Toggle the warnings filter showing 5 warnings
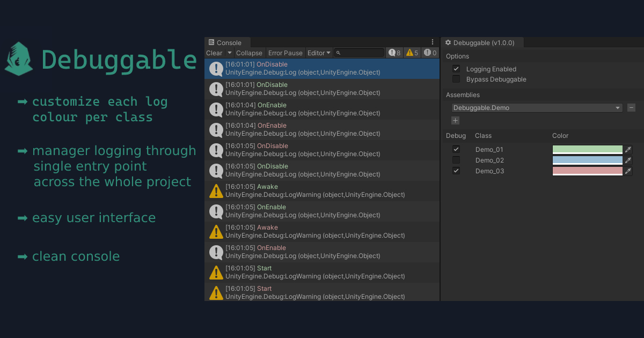This screenshot has width=644, height=338. (x=411, y=53)
